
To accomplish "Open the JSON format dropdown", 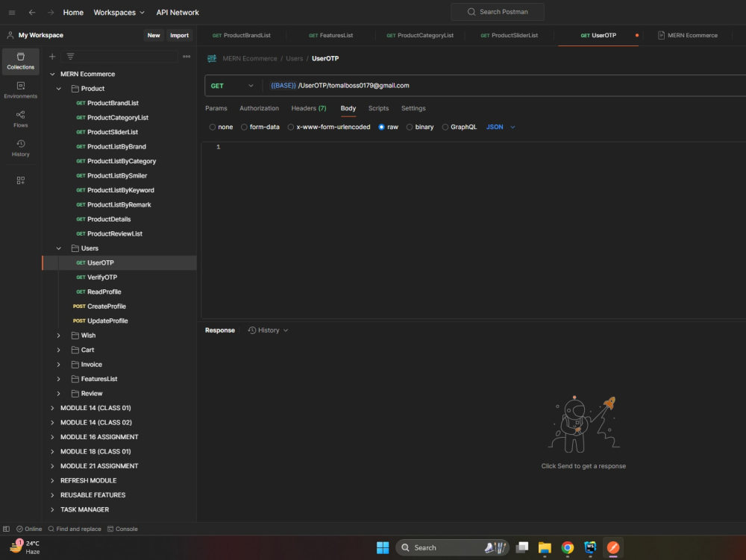I will [x=501, y=127].
